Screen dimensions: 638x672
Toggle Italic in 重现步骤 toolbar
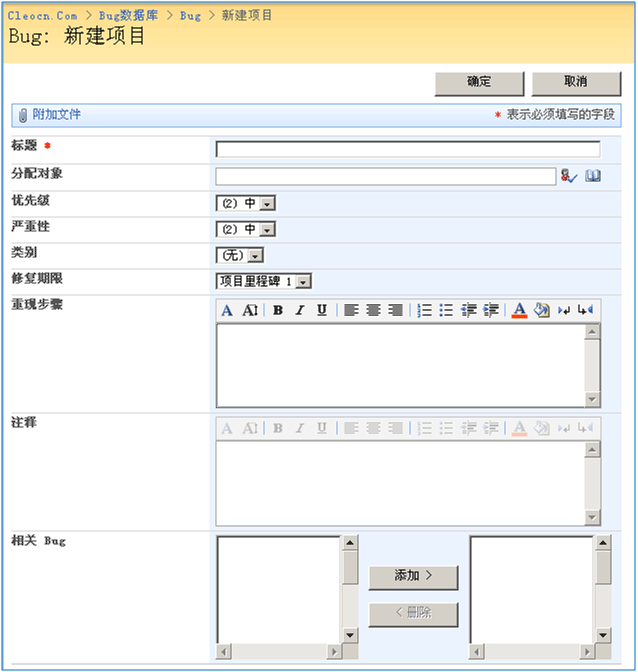[x=300, y=310]
